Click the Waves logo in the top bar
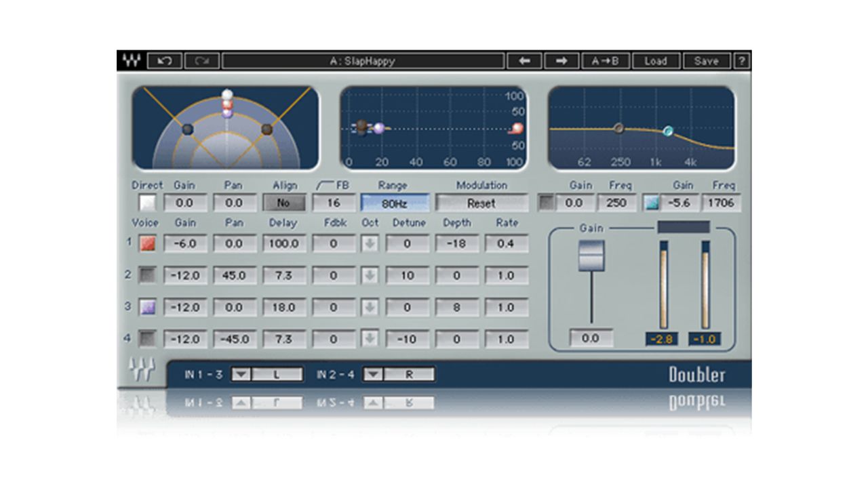Image resolution: width=868 pixels, height=488 pixels. coord(132,61)
